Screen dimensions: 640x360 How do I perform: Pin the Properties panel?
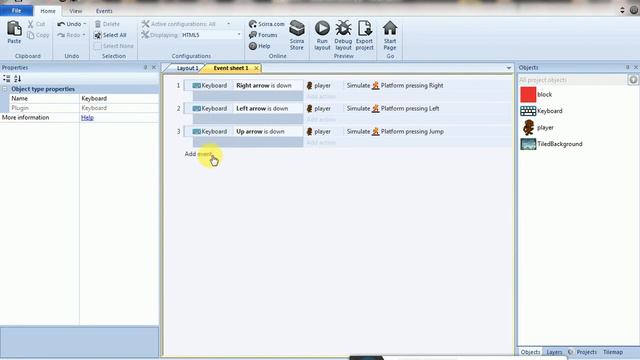(x=145, y=67)
